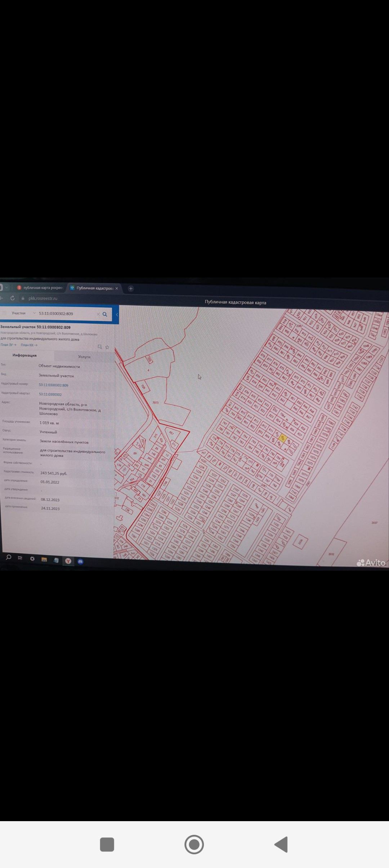Open the План КК link
The image size is (389, 868).
pyautogui.click(x=29, y=345)
